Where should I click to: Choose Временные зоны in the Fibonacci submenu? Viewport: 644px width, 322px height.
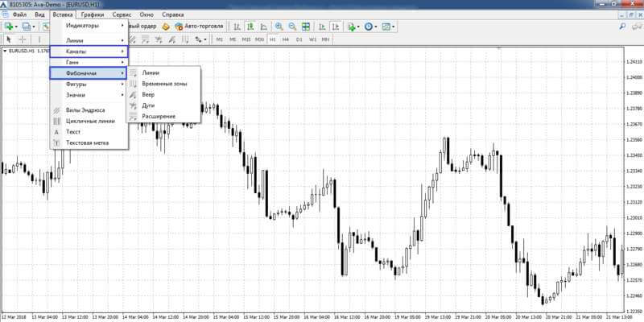(x=164, y=84)
